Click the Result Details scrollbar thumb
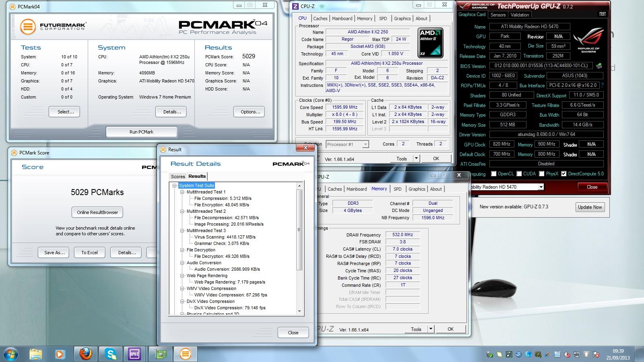Screen dimensions: 644x362 (x=299, y=230)
